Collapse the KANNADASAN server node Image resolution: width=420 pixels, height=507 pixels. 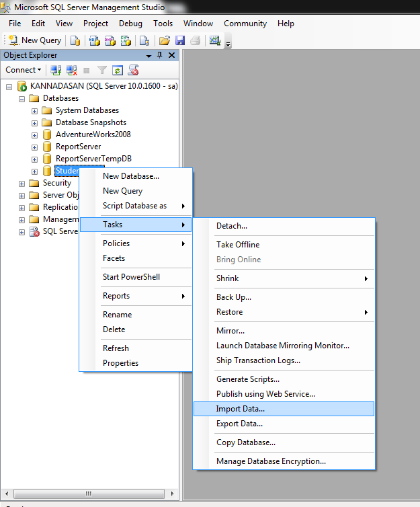9,87
